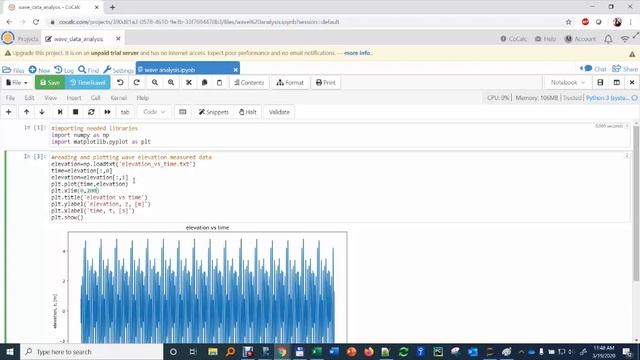Click the Trusted notebook indicator
Image resolution: width=640 pixels, height=360 pixels.
point(572,98)
